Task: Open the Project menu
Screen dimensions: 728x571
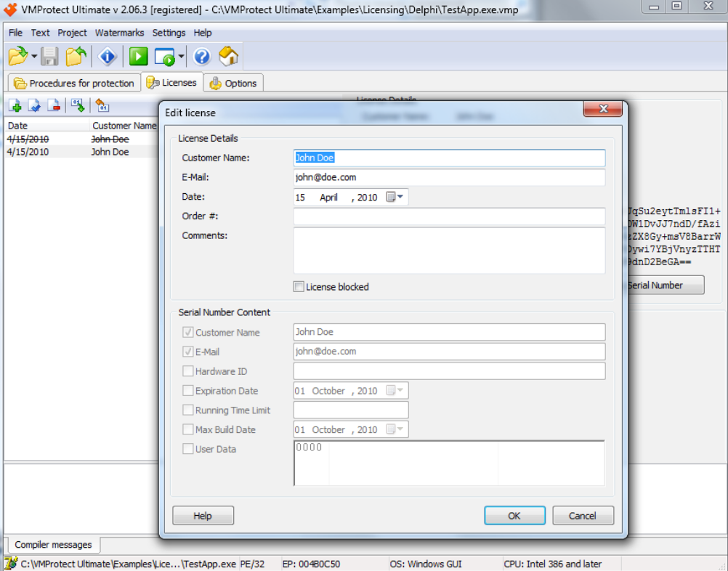Action: click(x=72, y=33)
